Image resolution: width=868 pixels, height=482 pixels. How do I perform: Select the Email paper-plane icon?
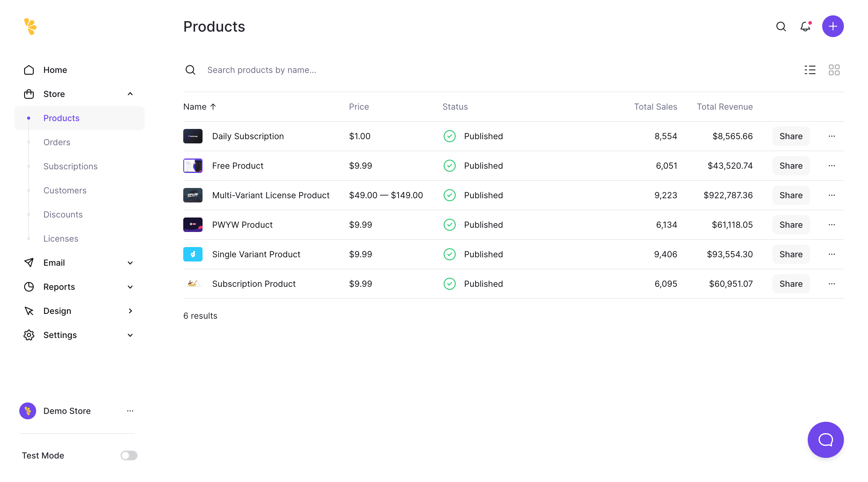point(29,262)
